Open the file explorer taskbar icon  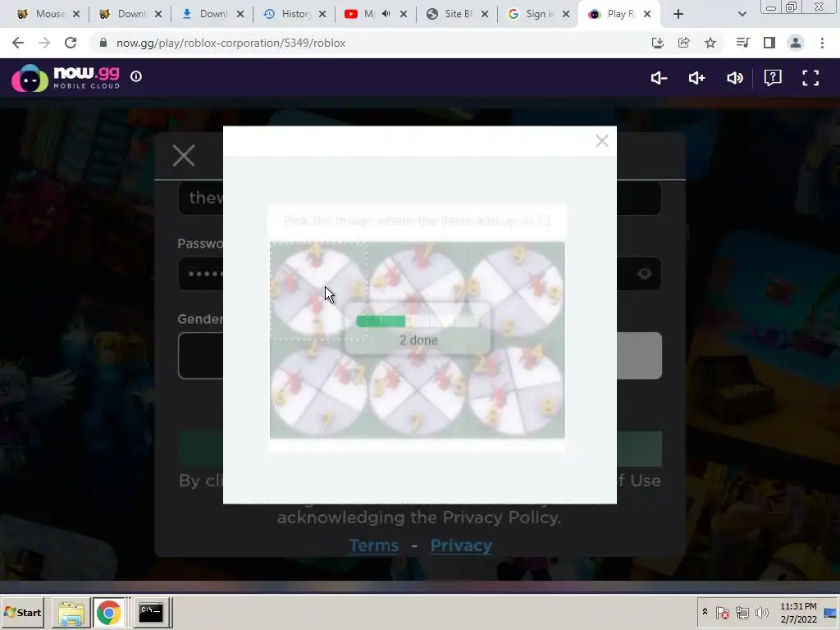(71, 612)
